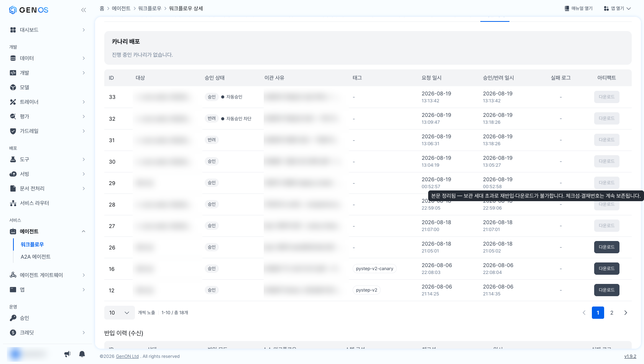
Task: Select the 도구 tool icon
Action: click(13, 159)
